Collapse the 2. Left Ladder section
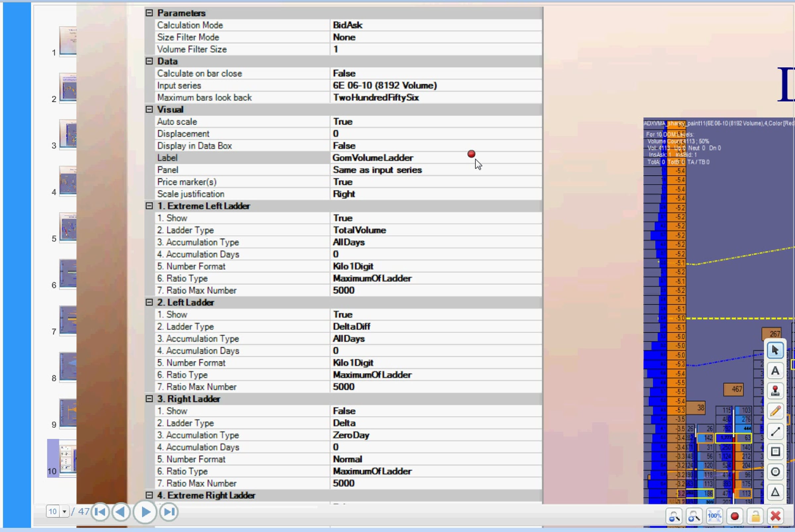795x532 pixels. point(149,302)
